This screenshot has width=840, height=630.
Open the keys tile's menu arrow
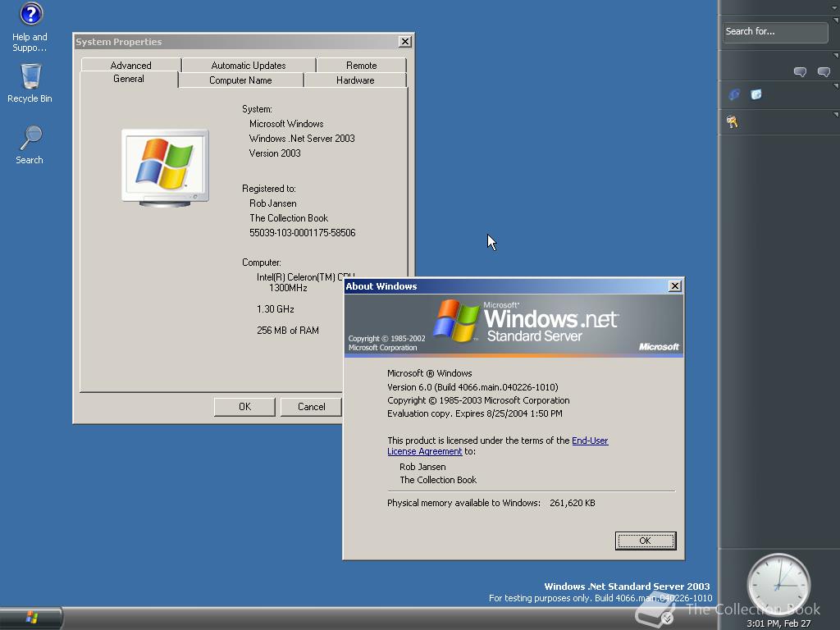(x=835, y=115)
